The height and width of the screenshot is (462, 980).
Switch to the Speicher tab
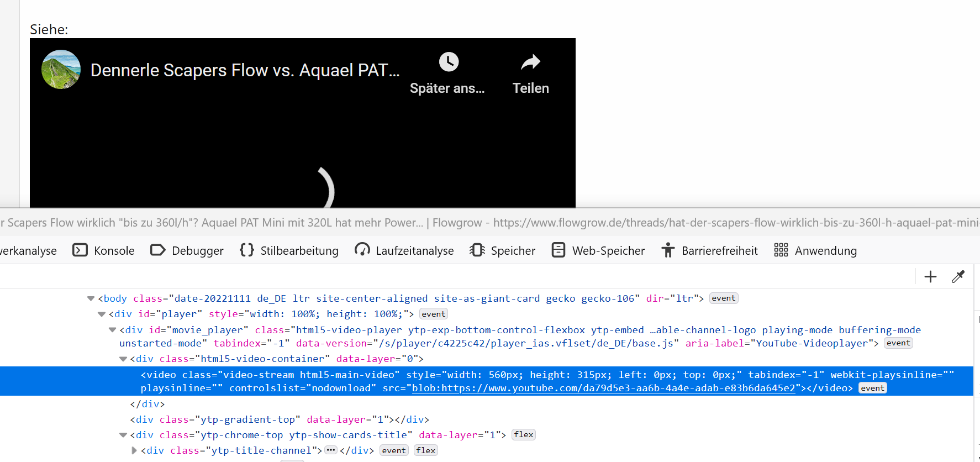click(502, 250)
